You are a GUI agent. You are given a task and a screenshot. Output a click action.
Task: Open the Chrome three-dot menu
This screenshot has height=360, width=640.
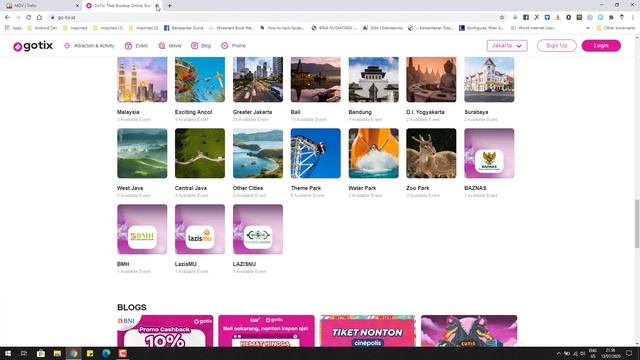pyautogui.click(x=633, y=18)
